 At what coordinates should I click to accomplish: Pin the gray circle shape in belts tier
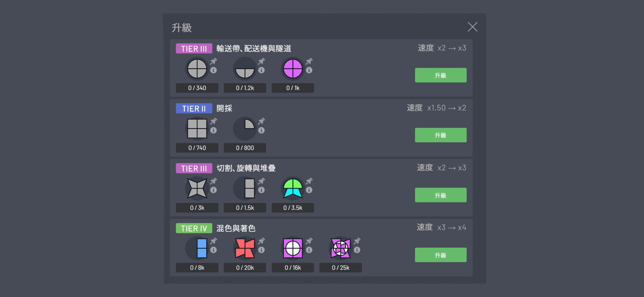(x=214, y=61)
